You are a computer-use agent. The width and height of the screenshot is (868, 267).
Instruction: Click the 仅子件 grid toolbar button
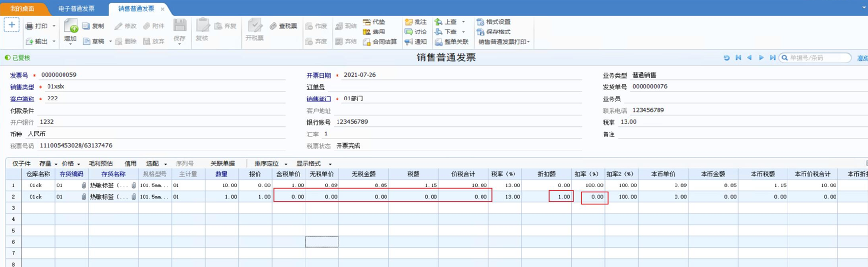tap(21, 164)
